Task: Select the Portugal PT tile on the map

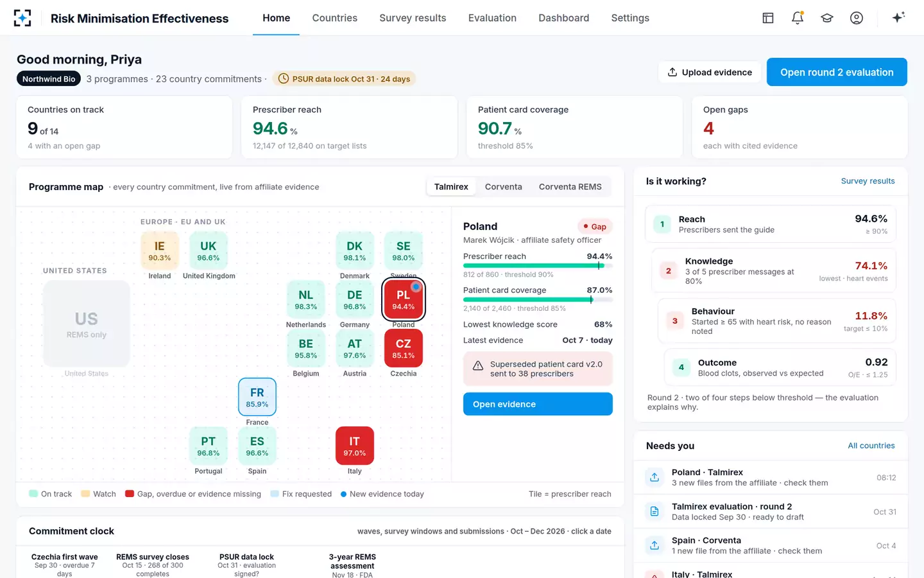Action: coord(209,446)
